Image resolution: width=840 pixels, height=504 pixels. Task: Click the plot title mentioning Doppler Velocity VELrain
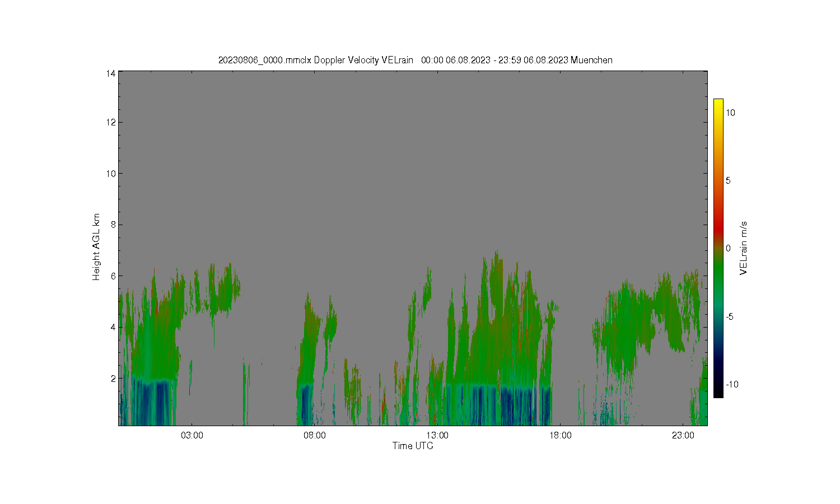pos(415,60)
